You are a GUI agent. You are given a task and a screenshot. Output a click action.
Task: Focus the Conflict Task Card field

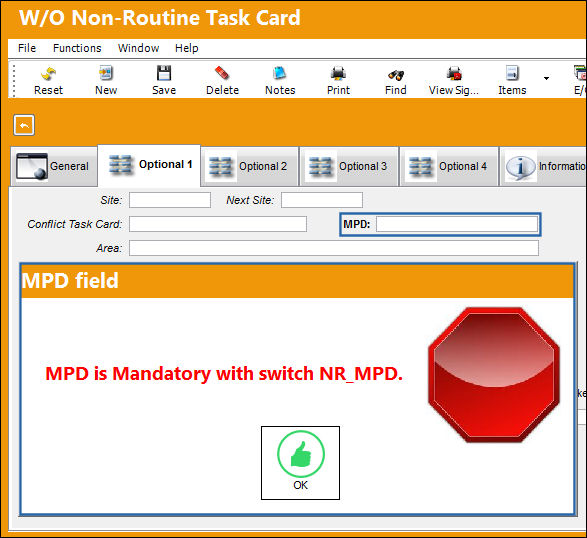click(218, 224)
